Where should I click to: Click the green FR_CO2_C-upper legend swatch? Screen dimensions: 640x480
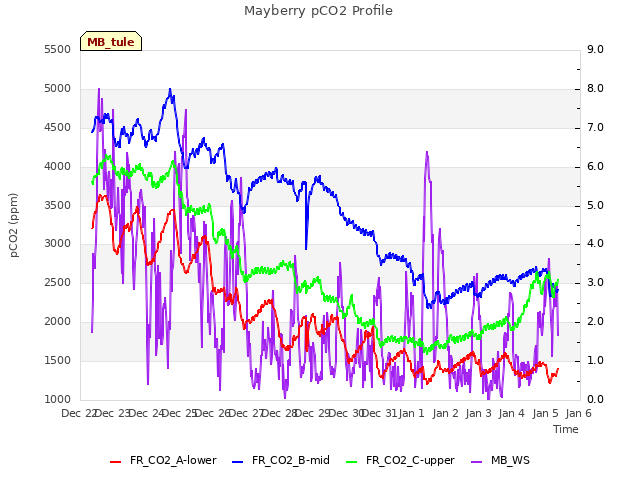pyautogui.click(x=351, y=461)
